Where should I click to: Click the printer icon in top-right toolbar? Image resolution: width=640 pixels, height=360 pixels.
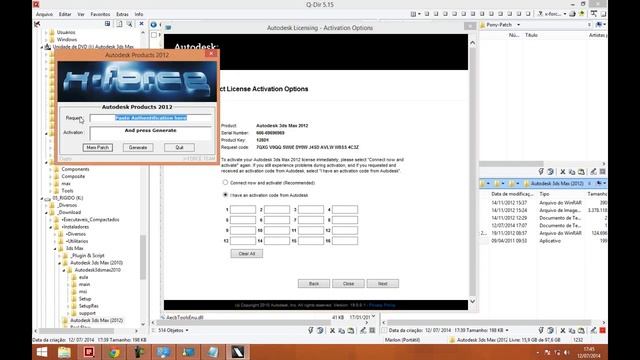573,14
